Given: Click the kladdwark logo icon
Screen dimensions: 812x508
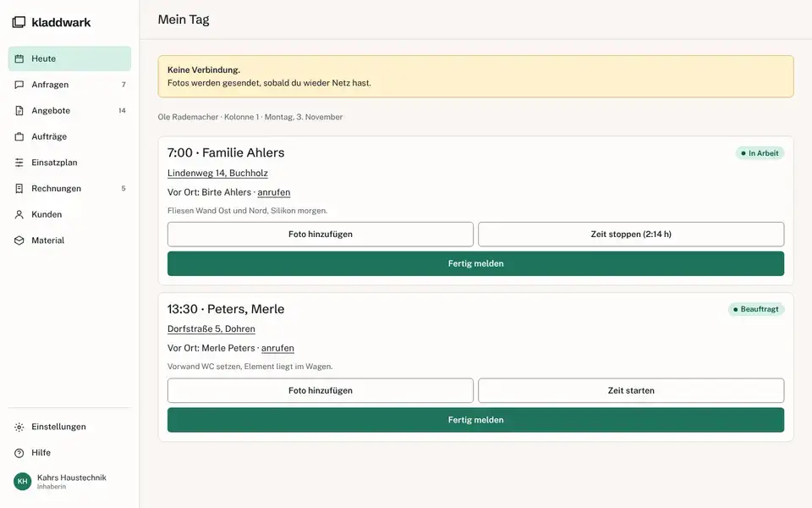Looking at the screenshot, I should [x=19, y=22].
